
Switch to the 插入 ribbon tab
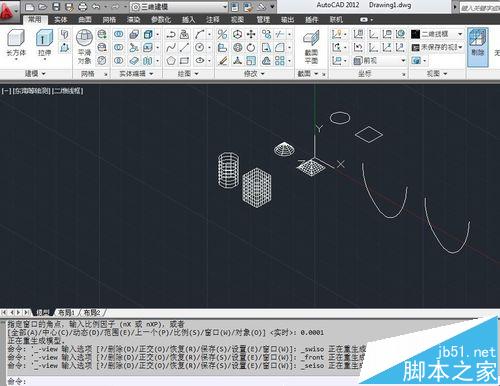coord(188,20)
